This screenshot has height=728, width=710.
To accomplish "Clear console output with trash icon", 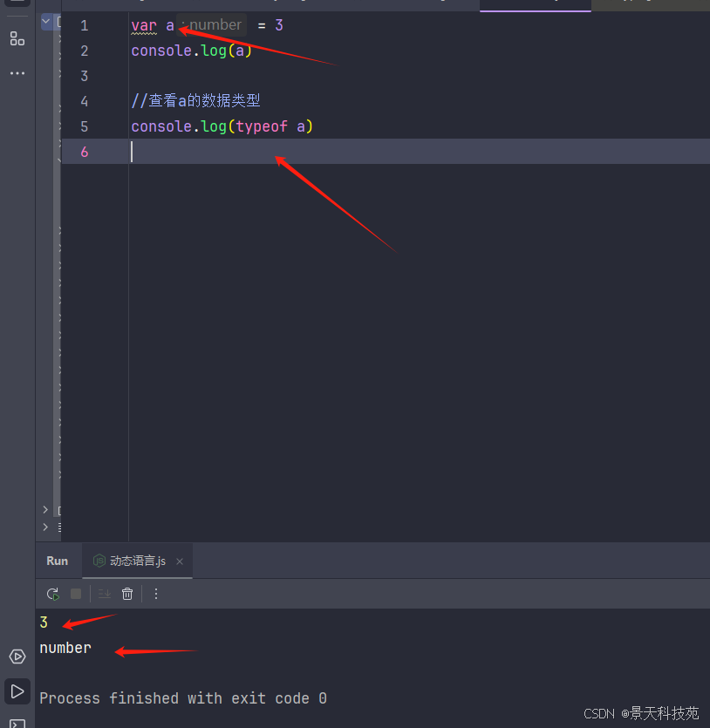I will pyautogui.click(x=127, y=594).
